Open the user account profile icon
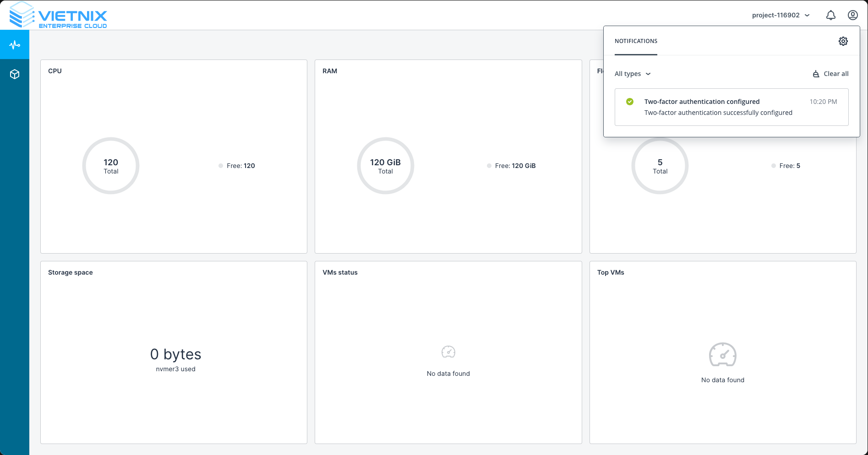The image size is (868, 455). pyautogui.click(x=852, y=15)
